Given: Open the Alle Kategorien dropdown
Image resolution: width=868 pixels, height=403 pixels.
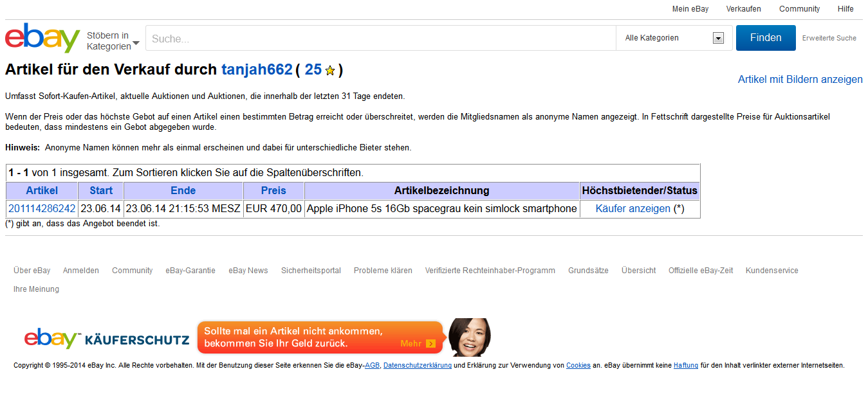Looking at the screenshot, I should 674,38.
